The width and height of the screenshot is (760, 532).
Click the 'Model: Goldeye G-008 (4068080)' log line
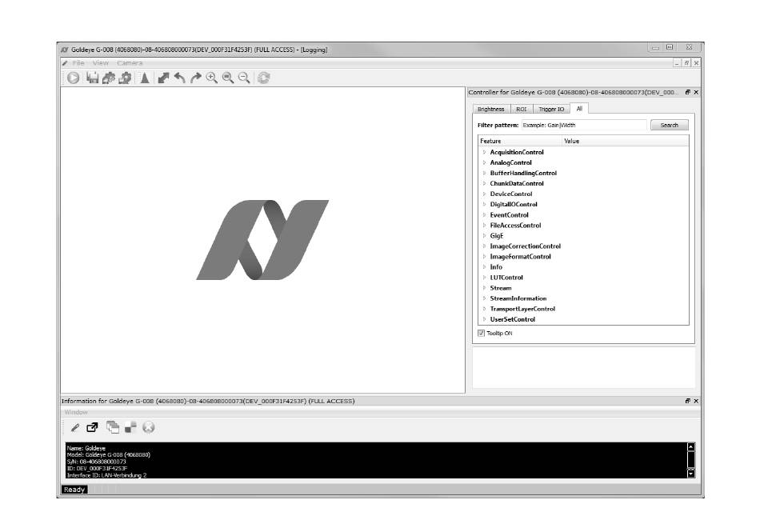coord(108,455)
